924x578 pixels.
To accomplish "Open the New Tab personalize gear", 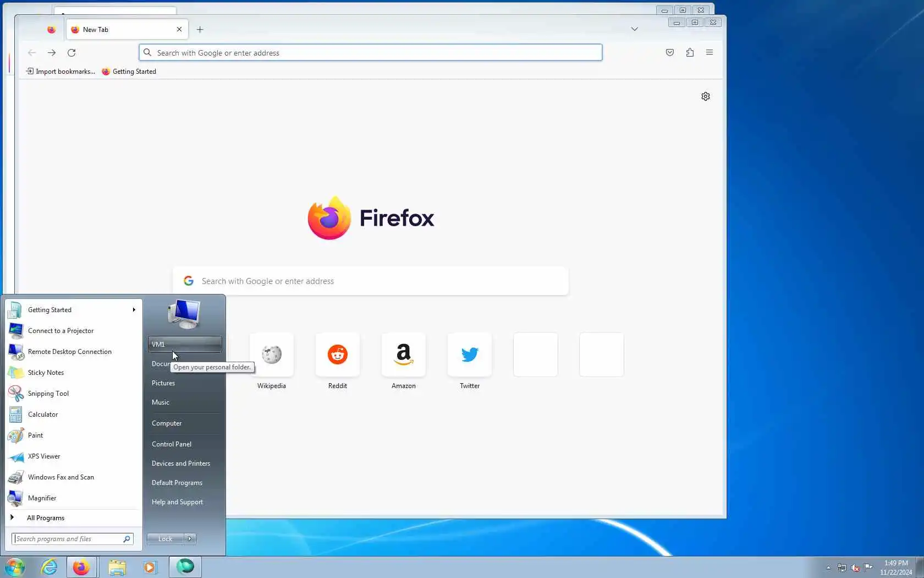I will [706, 96].
